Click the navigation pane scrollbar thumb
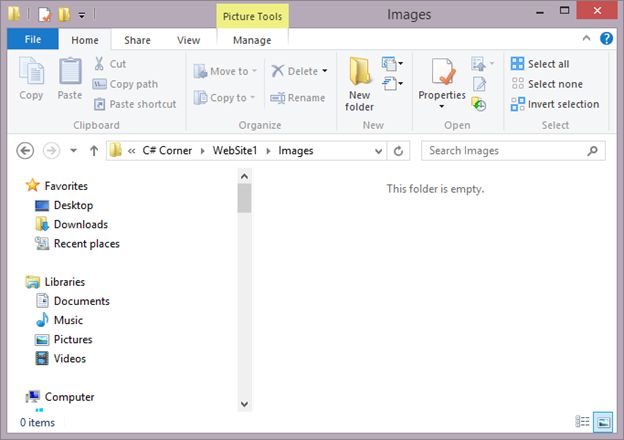Screen dimensions: 624x440 pos(244,198)
